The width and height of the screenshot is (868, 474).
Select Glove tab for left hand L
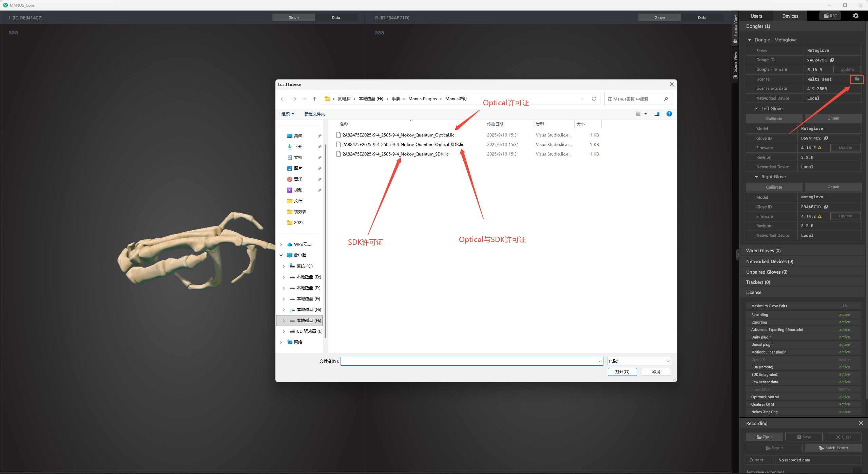(x=293, y=18)
